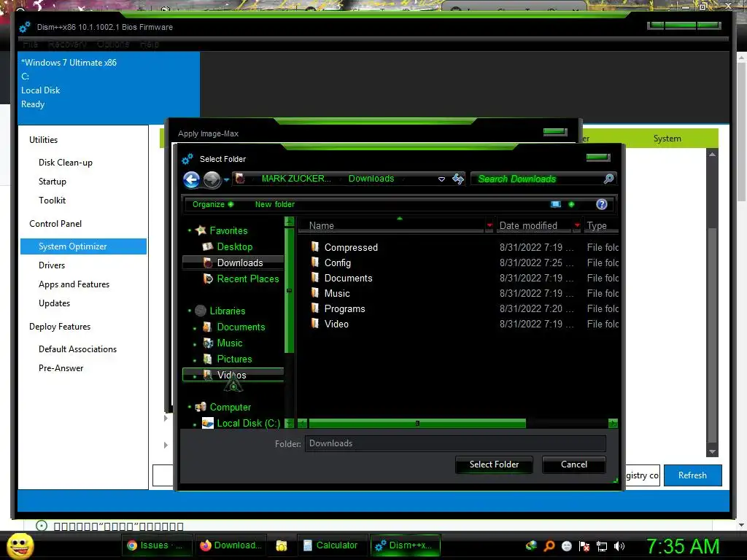Collapse the Computer tree group
This screenshot has height=560, width=747.
[x=190, y=407]
